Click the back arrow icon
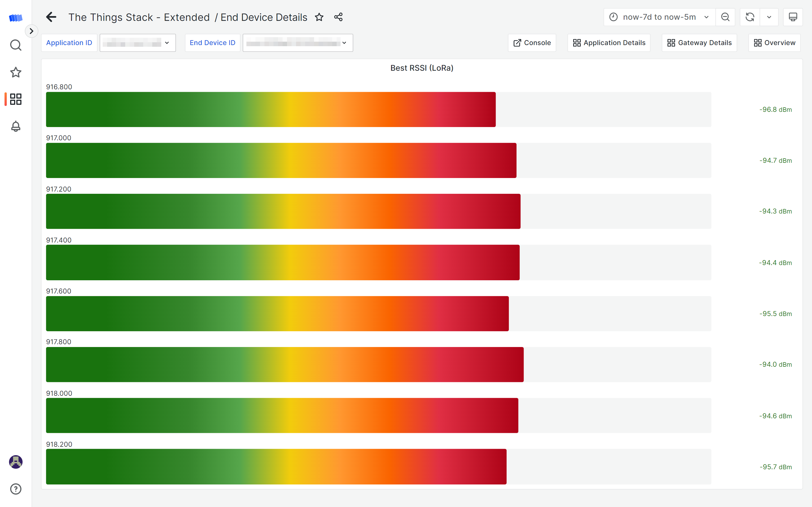This screenshot has width=812, height=507. 51,17
